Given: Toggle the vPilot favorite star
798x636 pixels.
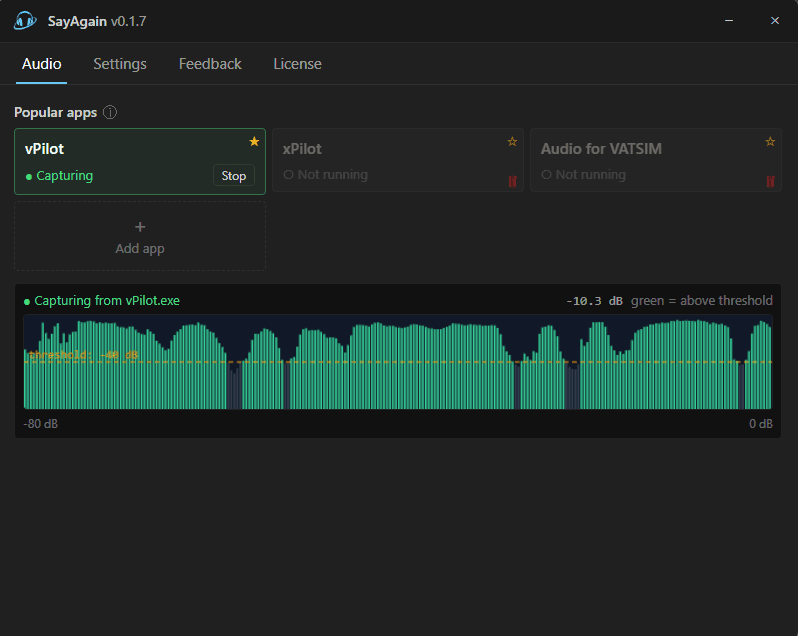Looking at the screenshot, I should click(254, 141).
